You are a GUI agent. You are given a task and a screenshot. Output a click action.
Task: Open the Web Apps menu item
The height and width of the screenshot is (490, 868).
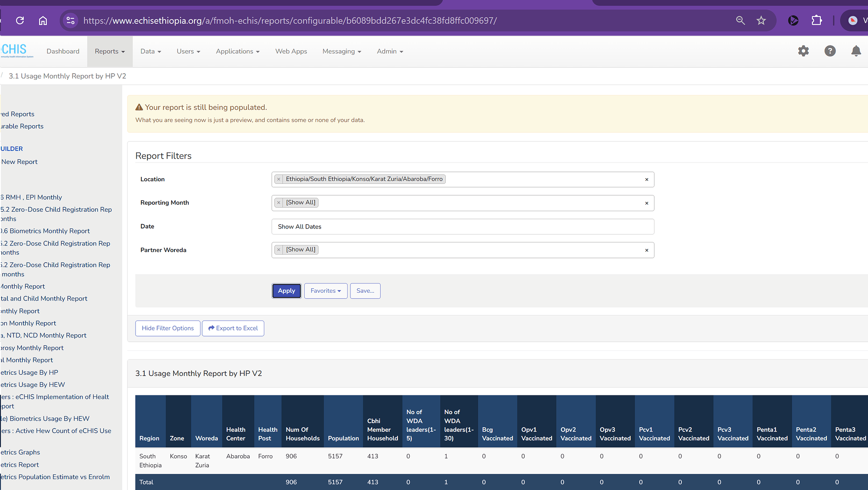(291, 51)
